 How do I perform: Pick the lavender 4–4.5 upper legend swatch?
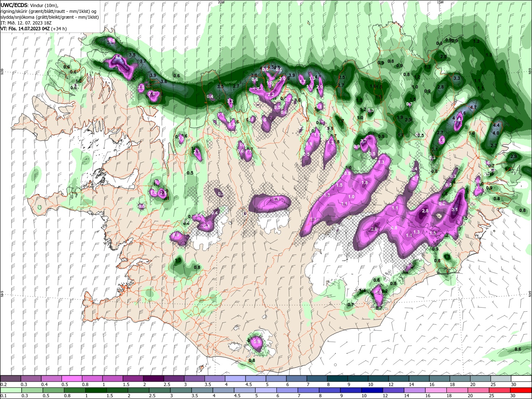[x=234, y=379]
